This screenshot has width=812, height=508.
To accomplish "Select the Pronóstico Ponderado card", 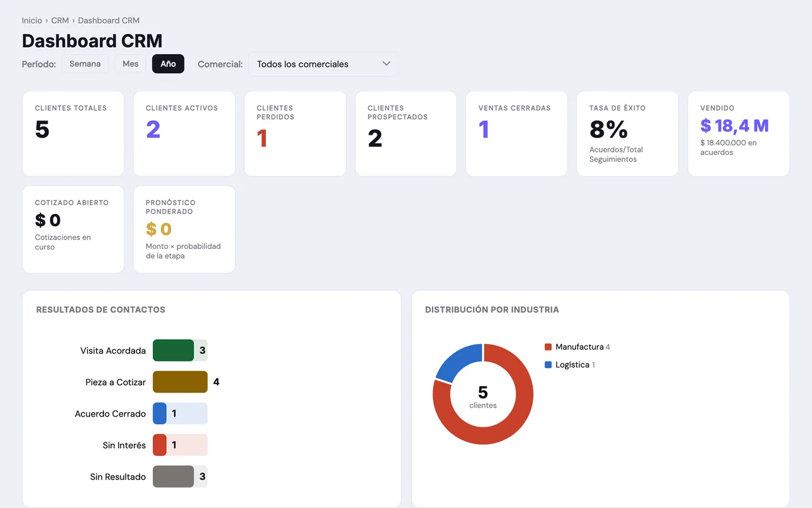I will tap(184, 229).
